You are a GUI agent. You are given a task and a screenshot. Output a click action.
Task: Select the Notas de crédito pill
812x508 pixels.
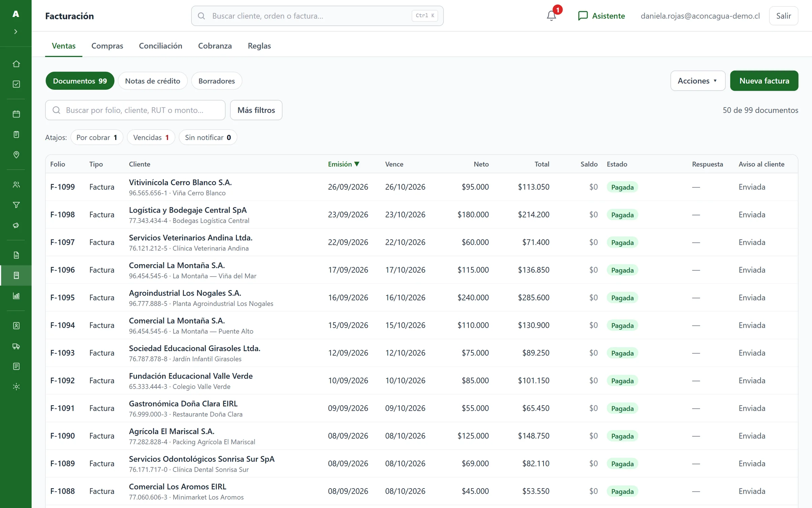point(153,81)
